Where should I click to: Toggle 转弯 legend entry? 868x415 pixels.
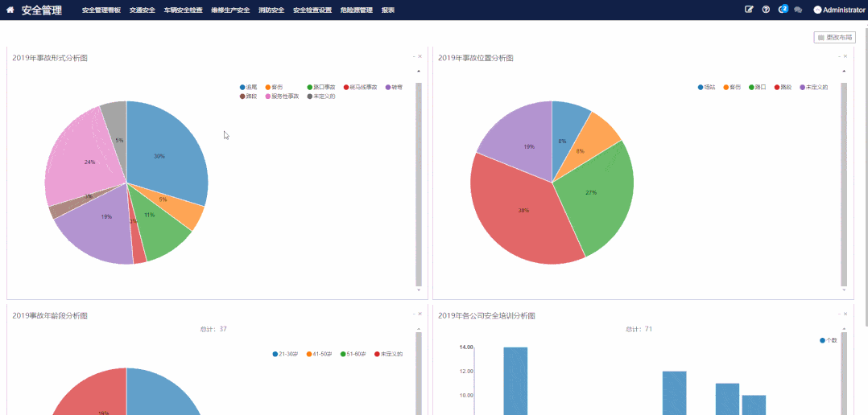pos(394,88)
